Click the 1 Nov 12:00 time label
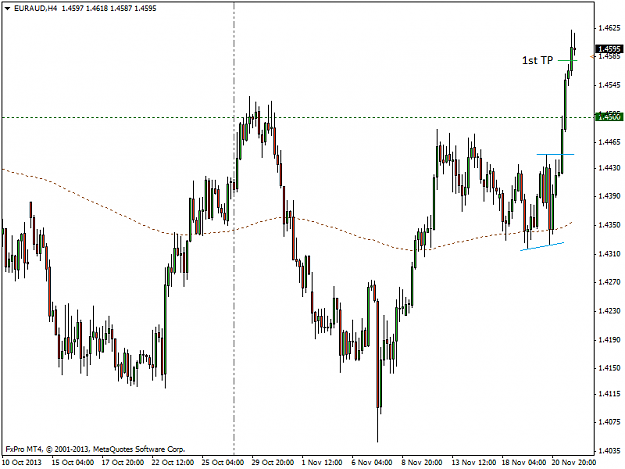The image size is (625, 469). (x=322, y=462)
